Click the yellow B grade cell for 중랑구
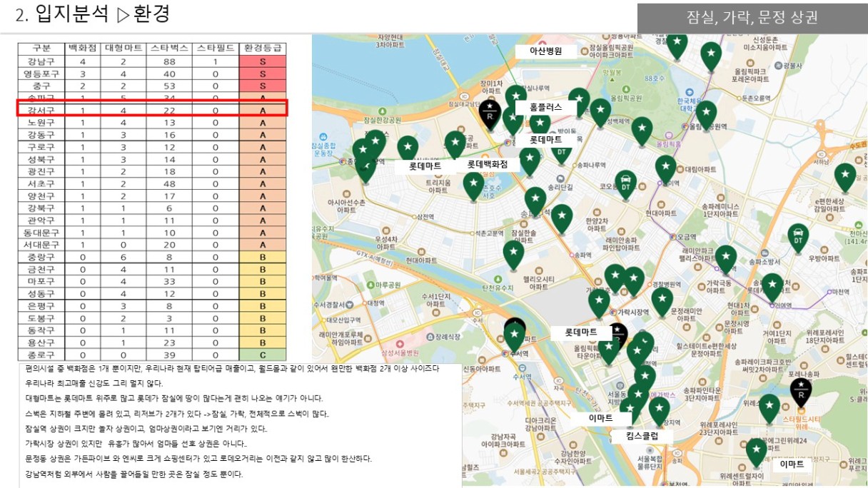The image size is (868, 488). tap(263, 257)
